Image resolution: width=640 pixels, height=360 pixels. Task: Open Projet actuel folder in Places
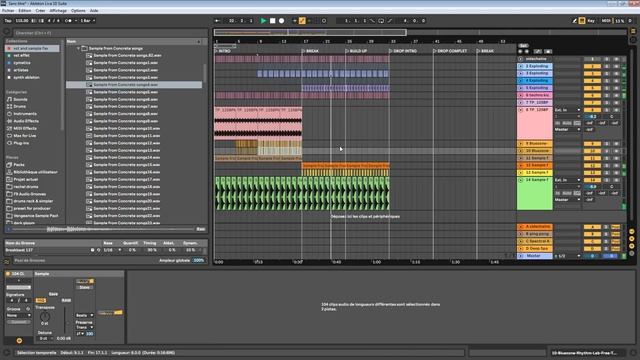25,180
